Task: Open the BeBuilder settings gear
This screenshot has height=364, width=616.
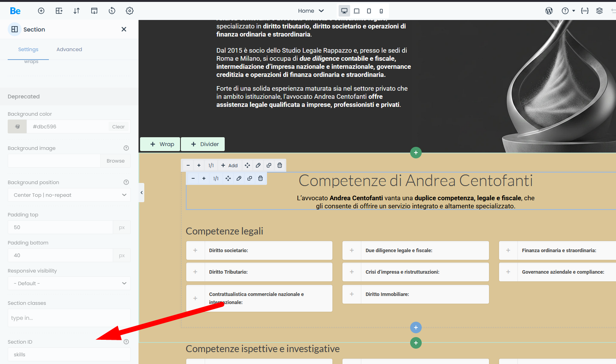Action: (130, 11)
